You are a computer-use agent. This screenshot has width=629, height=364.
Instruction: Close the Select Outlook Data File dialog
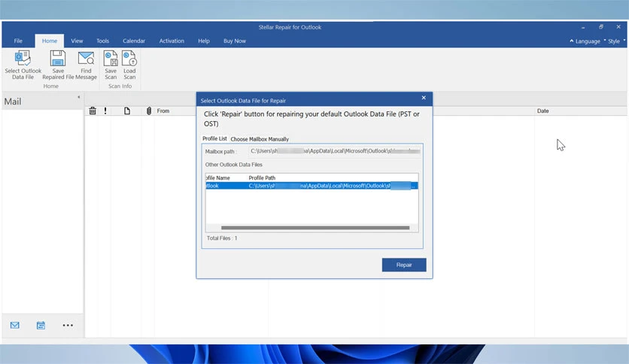(424, 98)
